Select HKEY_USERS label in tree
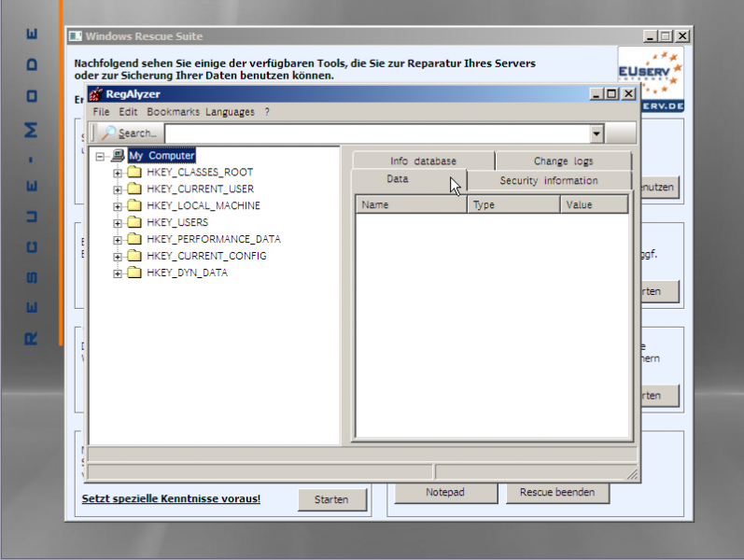This screenshot has height=560, width=744. click(177, 222)
